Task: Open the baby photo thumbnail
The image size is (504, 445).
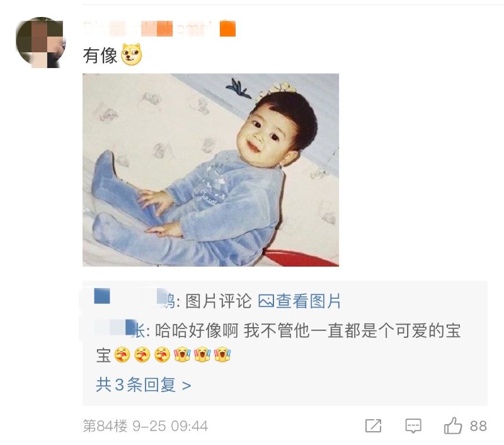Action: coord(210,170)
